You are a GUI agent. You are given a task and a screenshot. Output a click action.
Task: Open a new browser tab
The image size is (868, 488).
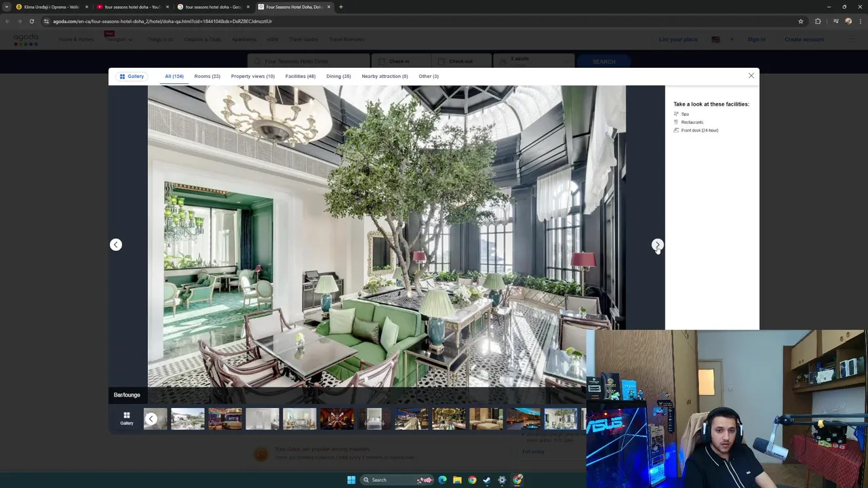click(x=340, y=7)
